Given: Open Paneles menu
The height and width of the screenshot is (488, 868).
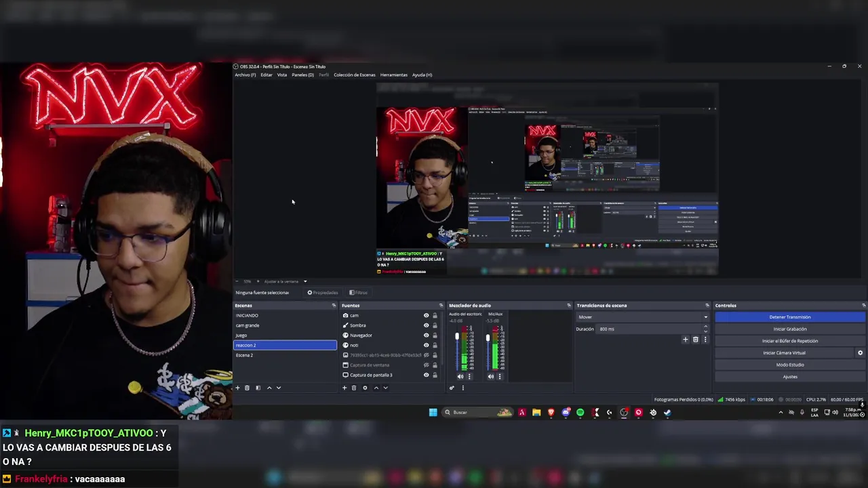Looking at the screenshot, I should (302, 75).
